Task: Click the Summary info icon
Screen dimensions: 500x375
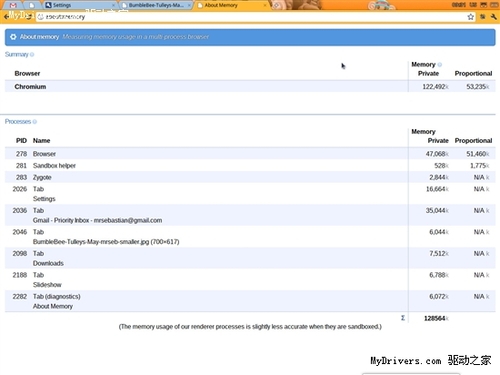Action: tap(32, 54)
